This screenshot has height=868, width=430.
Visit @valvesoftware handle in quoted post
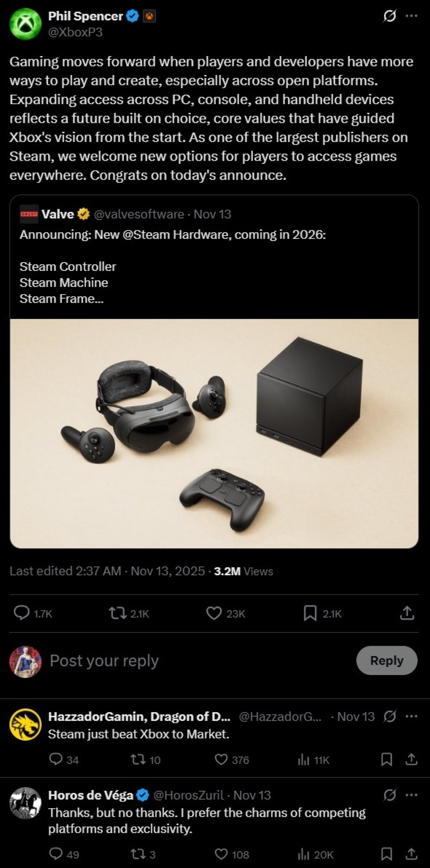tap(139, 214)
